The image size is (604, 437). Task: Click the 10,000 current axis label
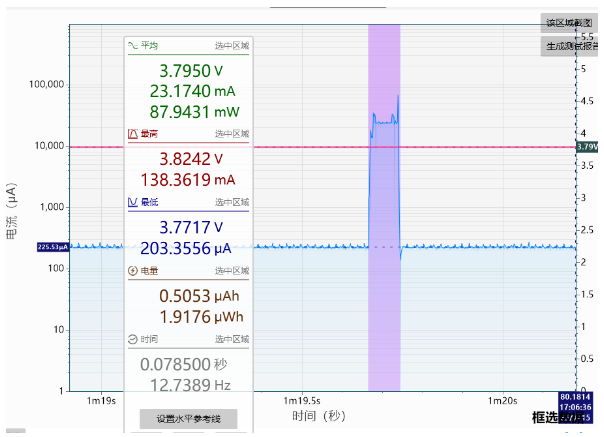pyautogui.click(x=49, y=146)
